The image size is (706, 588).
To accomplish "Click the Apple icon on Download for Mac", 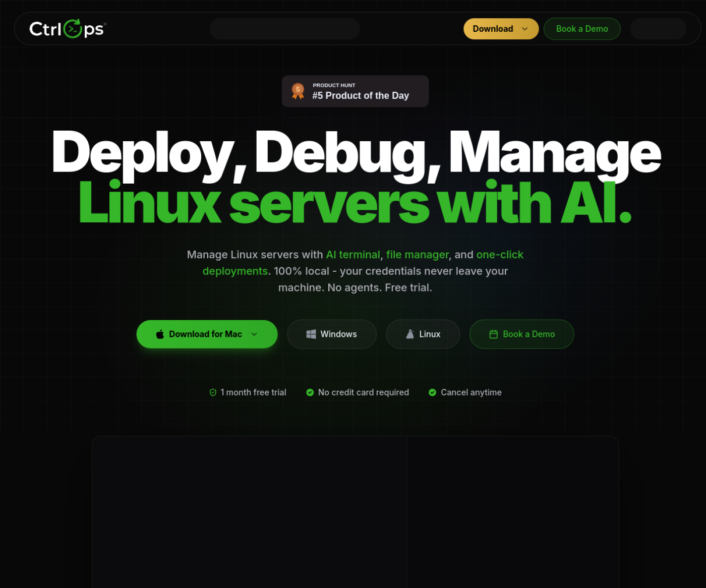I will (160, 334).
